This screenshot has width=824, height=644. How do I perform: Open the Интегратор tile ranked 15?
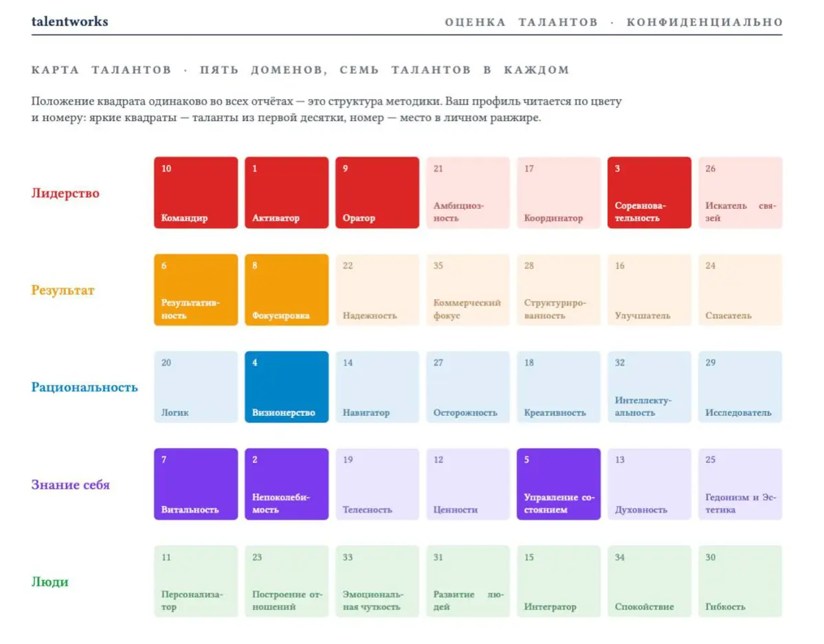559,581
